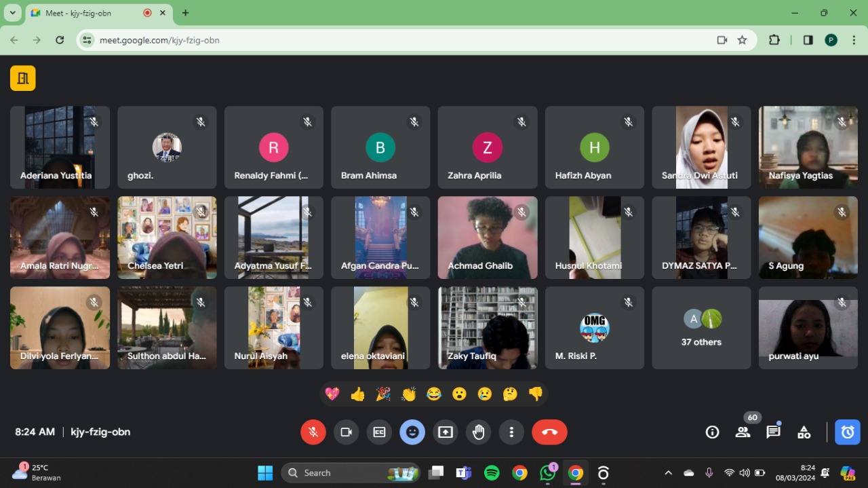Image resolution: width=868 pixels, height=488 pixels.
Task: Show hidden system tray icons
Action: click(x=668, y=473)
